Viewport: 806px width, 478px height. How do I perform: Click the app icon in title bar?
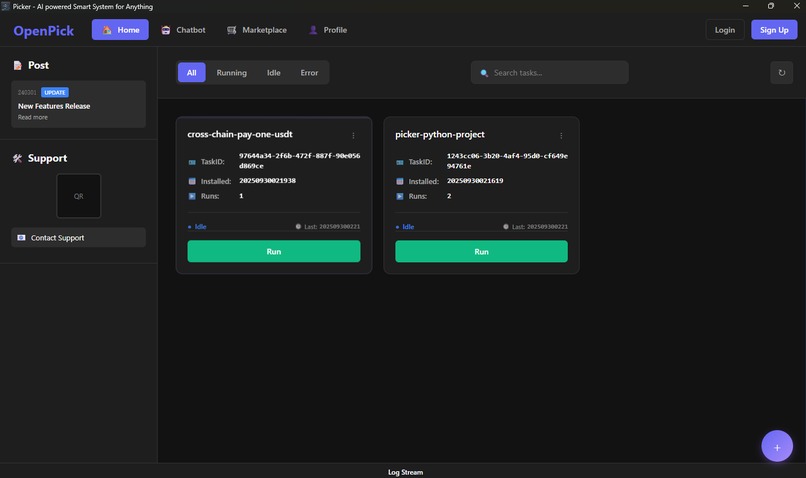(x=6, y=6)
